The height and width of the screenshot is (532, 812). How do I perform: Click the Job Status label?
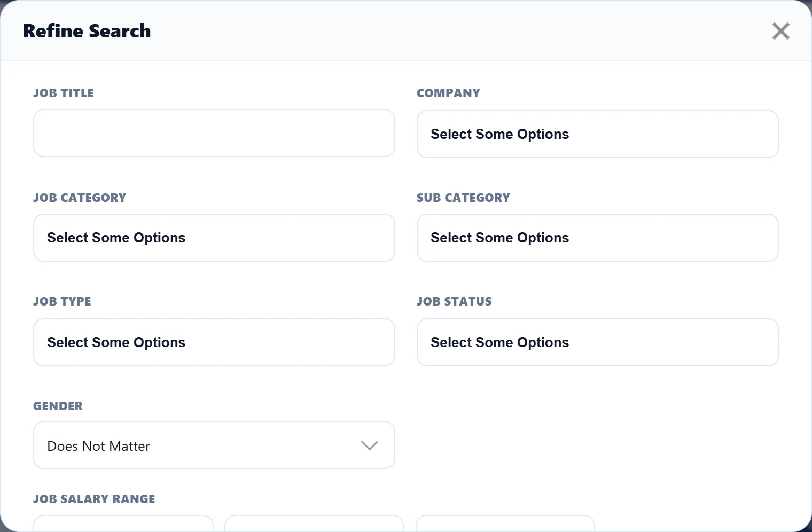click(x=454, y=301)
